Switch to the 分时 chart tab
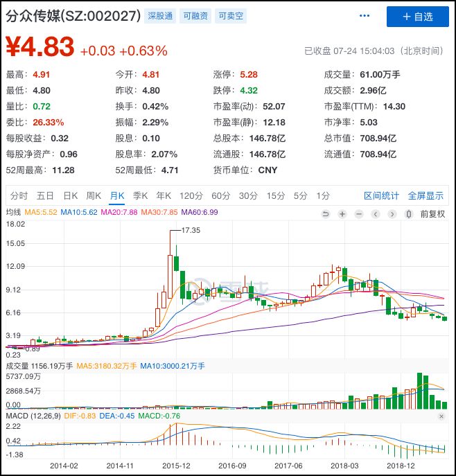The width and height of the screenshot is (456, 476). tap(19, 196)
